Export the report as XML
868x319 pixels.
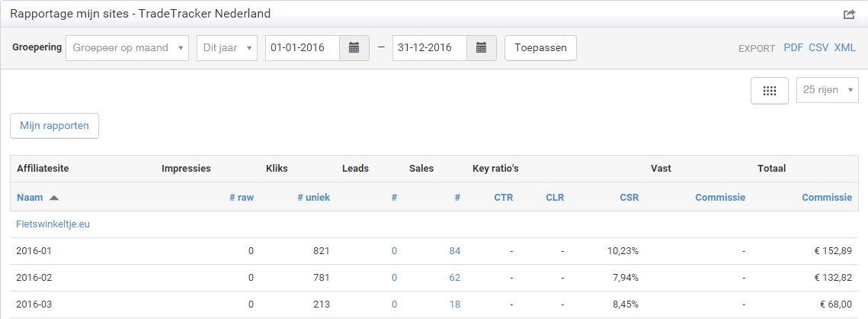coord(844,48)
